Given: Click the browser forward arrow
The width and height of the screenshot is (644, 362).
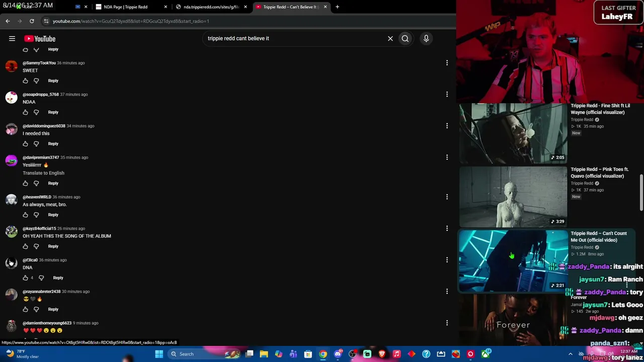Looking at the screenshot, I should (x=20, y=21).
